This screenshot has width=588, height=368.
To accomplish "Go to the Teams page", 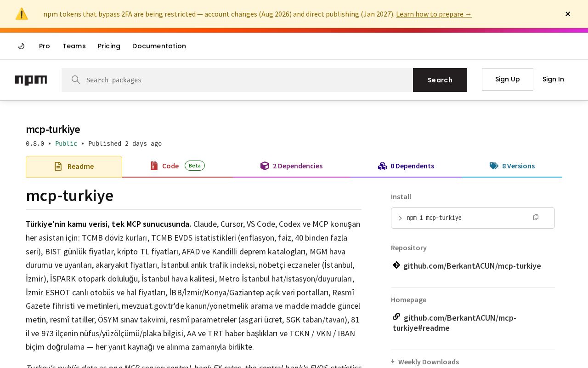I will pyautogui.click(x=74, y=46).
